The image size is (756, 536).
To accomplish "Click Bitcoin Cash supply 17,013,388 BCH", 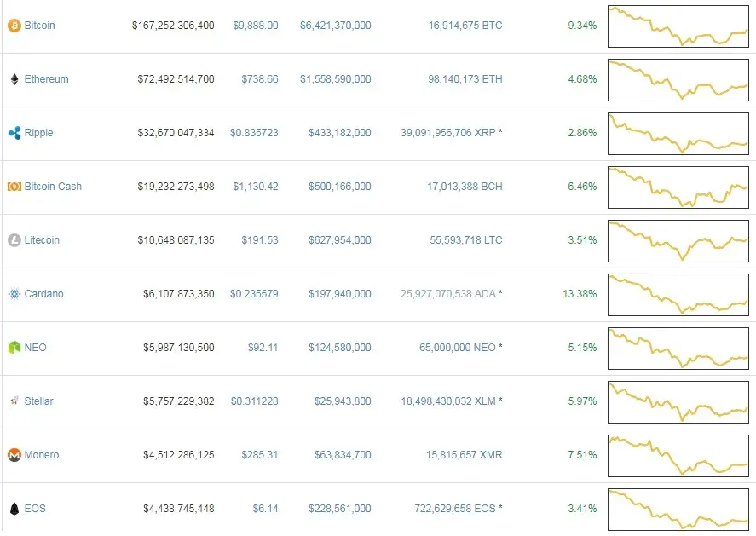I will click(x=465, y=187).
